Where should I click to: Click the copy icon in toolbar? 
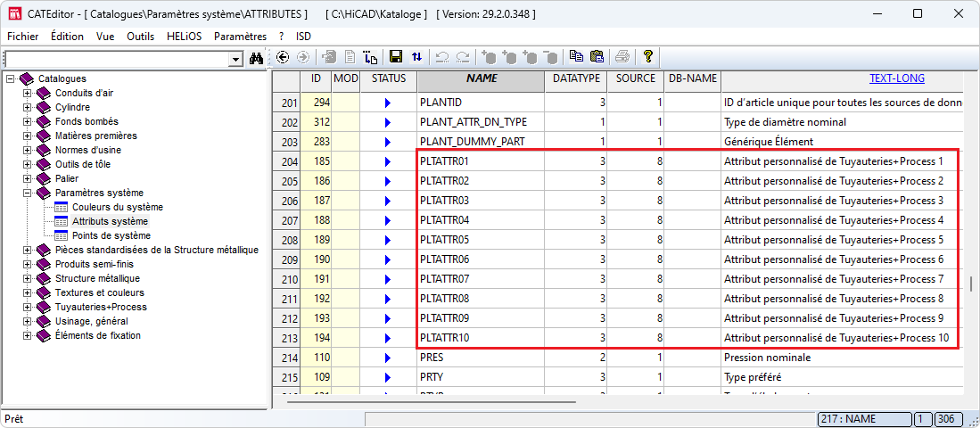point(576,57)
